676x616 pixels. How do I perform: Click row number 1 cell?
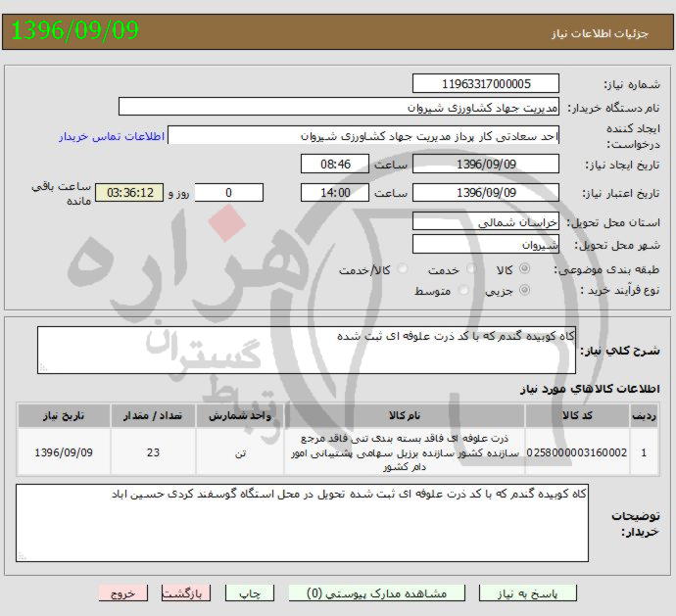[644, 452]
